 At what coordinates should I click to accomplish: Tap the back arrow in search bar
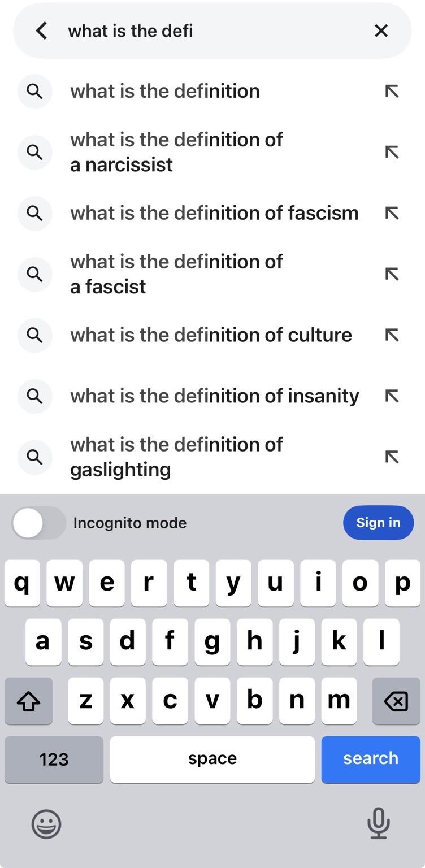[x=41, y=31]
